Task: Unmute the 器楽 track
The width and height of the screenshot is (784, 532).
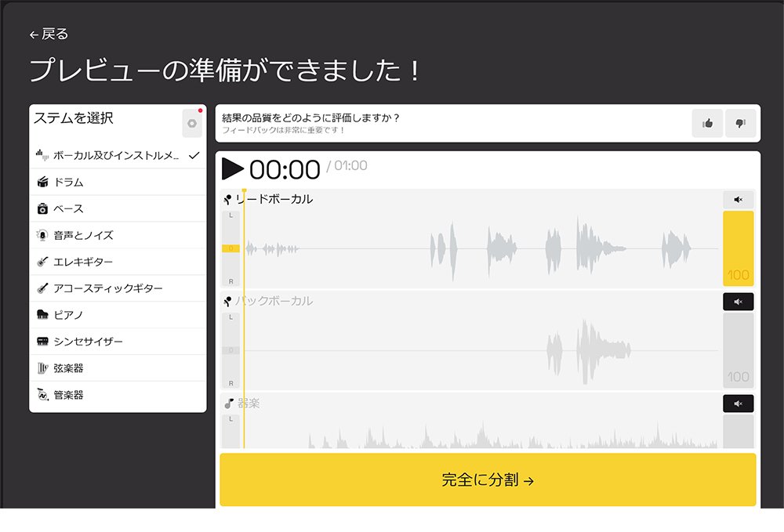Action: [x=738, y=404]
